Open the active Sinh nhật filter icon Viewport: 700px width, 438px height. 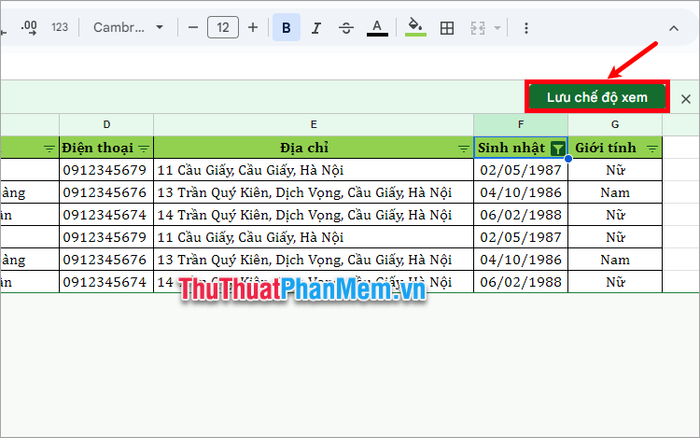[558, 148]
